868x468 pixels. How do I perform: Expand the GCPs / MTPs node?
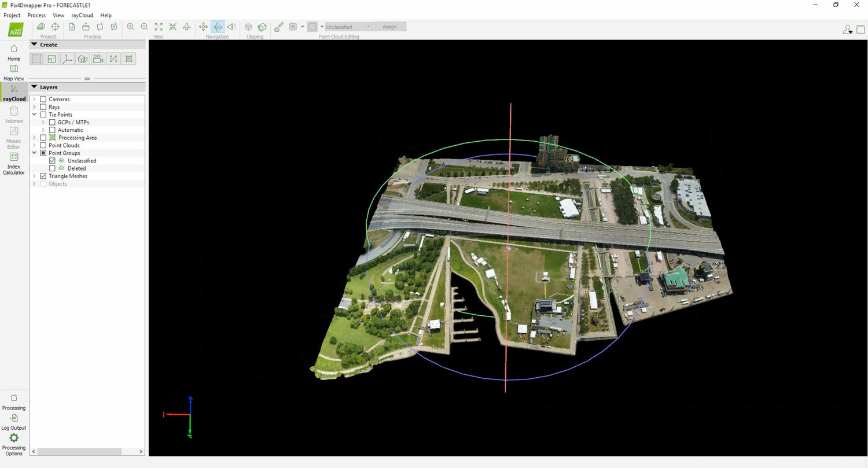[43, 123]
